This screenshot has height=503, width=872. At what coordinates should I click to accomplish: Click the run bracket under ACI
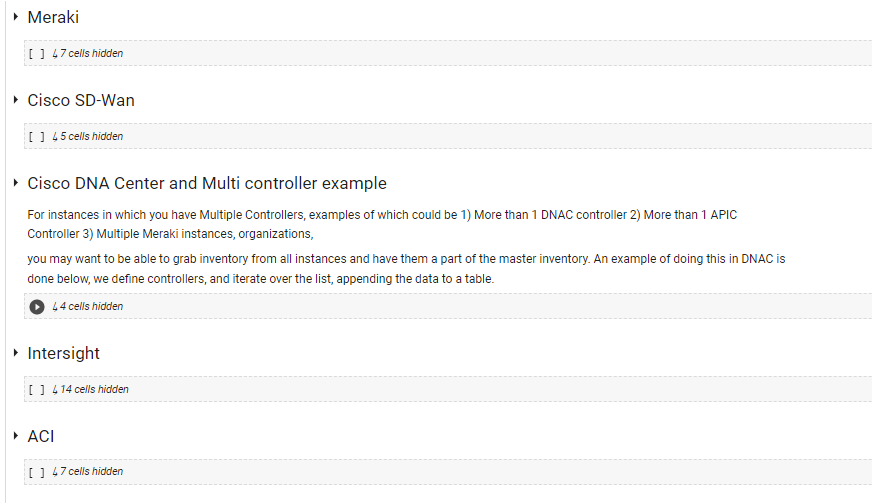(x=37, y=472)
